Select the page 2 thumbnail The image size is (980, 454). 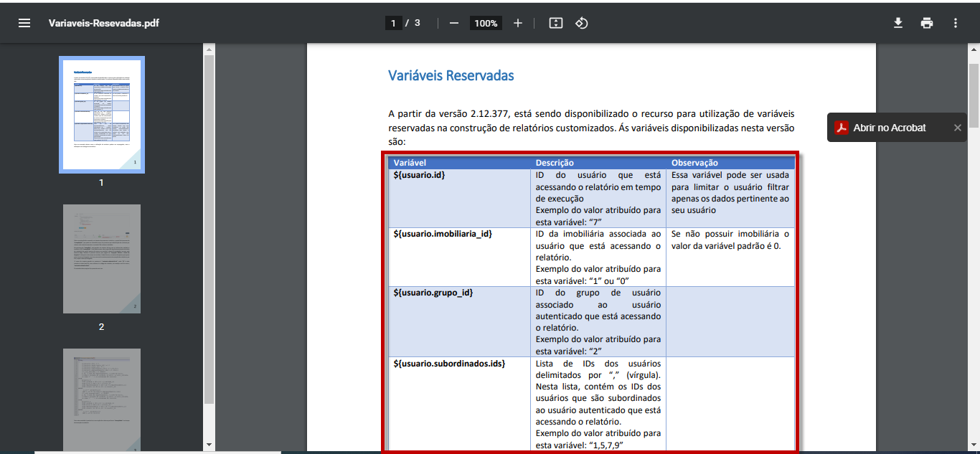[x=102, y=259]
